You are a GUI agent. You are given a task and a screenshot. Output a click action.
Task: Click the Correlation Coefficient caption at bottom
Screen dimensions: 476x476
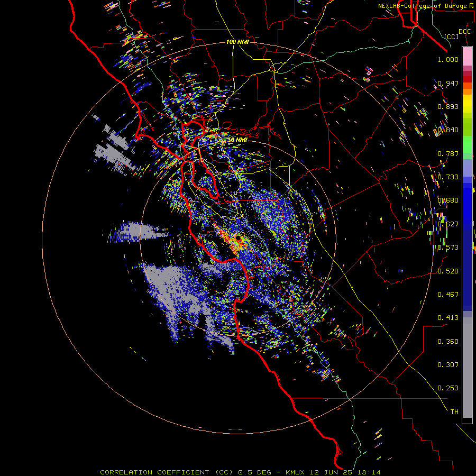240,472
